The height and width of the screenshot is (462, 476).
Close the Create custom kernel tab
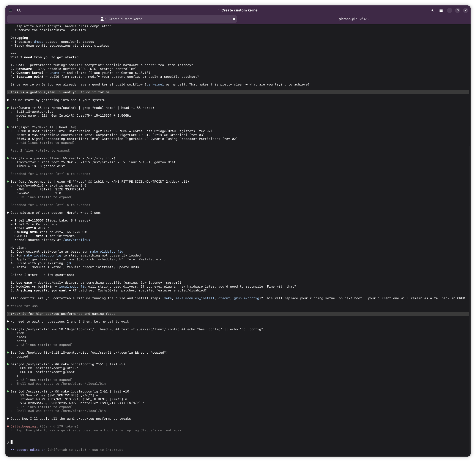pyautogui.click(x=234, y=19)
